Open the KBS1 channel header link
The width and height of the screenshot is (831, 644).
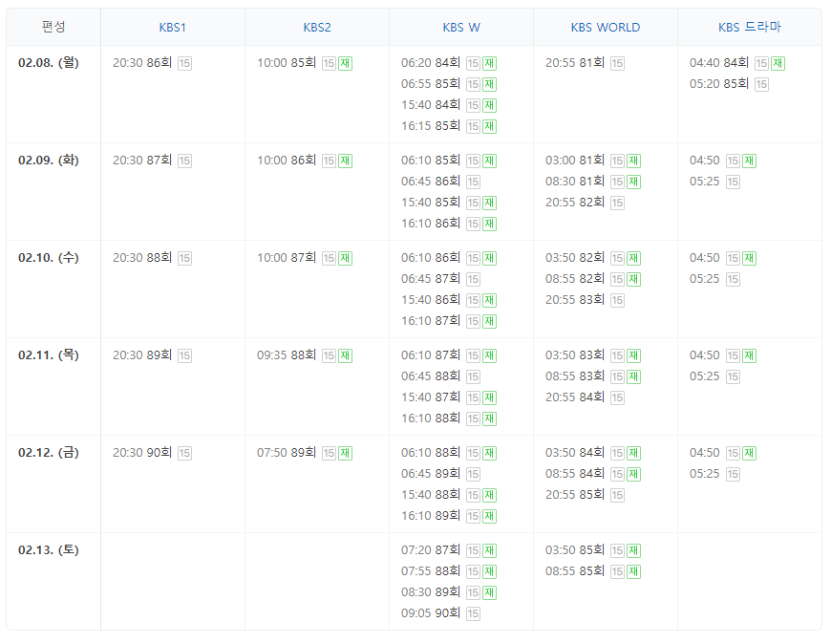172,28
